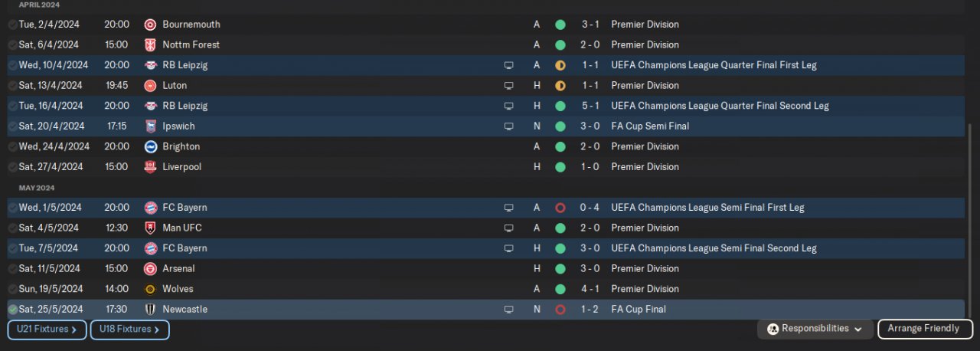Select the Man UFC fixture row
Screen dimensions: 980x351
click(x=306, y=228)
